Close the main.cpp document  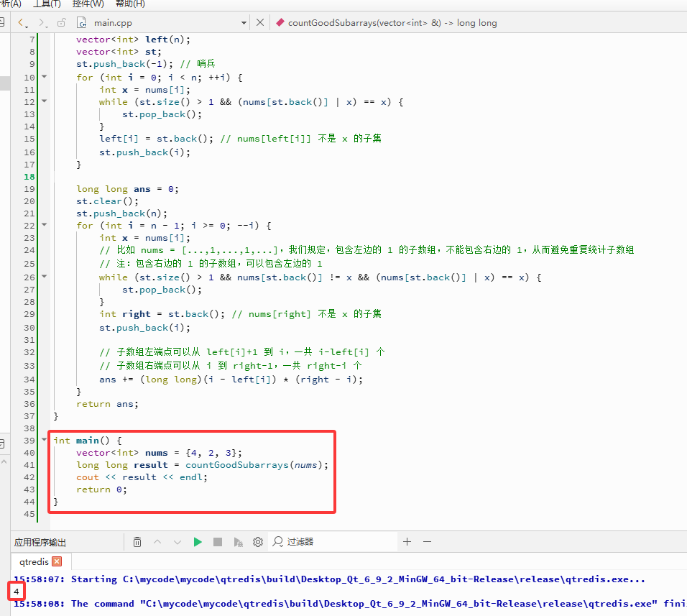(260, 22)
